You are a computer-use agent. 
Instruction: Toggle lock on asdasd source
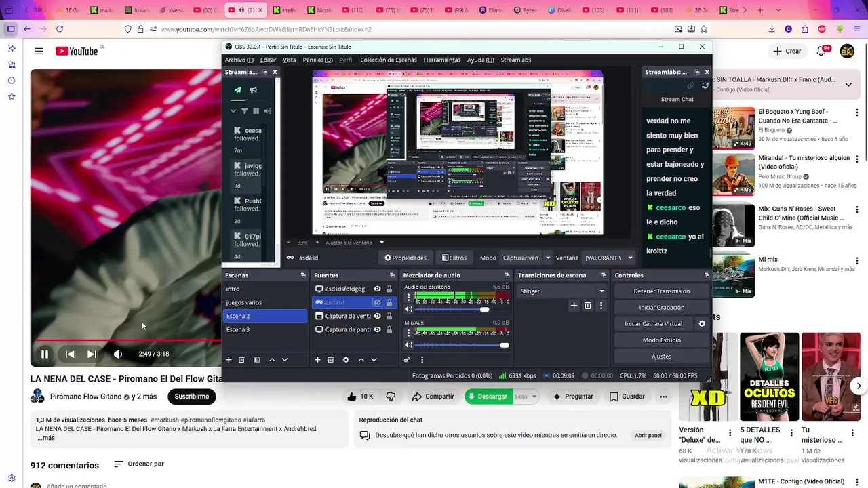[389, 302]
